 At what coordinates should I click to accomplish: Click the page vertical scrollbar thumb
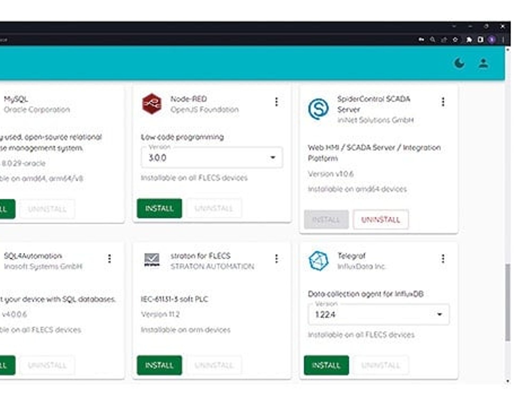pyautogui.click(x=508, y=302)
